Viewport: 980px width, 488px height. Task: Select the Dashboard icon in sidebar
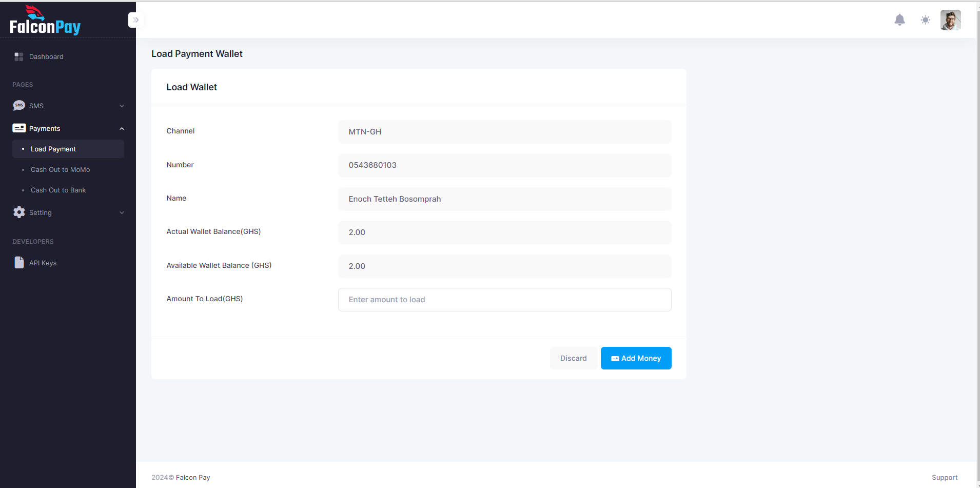(18, 56)
